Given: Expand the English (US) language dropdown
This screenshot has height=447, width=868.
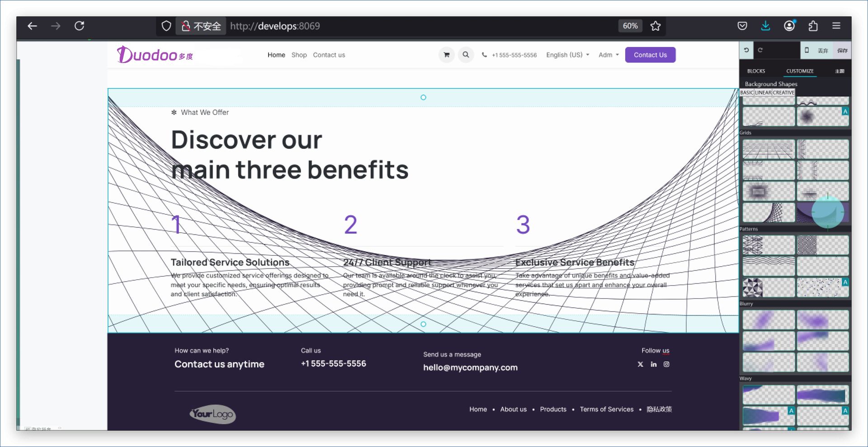Looking at the screenshot, I should [567, 55].
